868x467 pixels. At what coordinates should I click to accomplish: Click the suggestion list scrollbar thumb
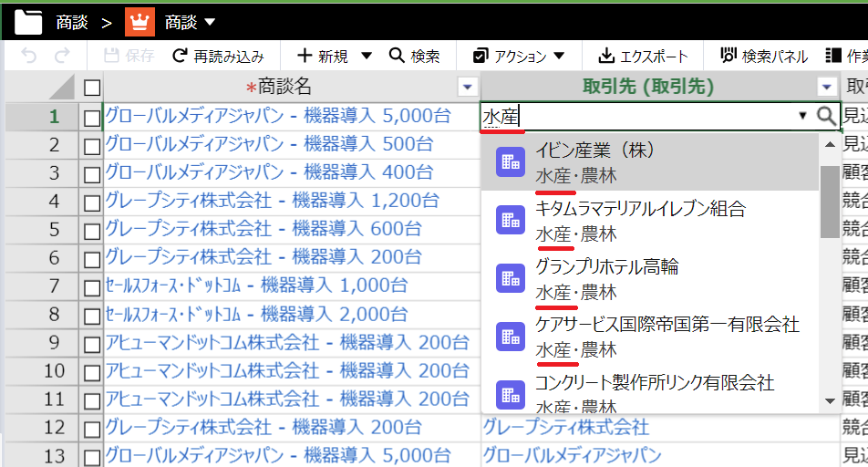click(x=830, y=202)
